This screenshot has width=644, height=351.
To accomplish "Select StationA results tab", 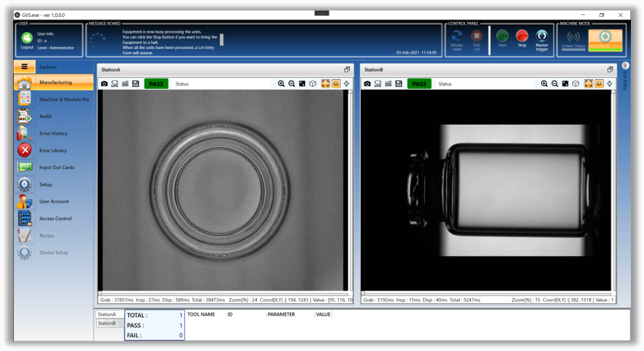I will click(109, 314).
